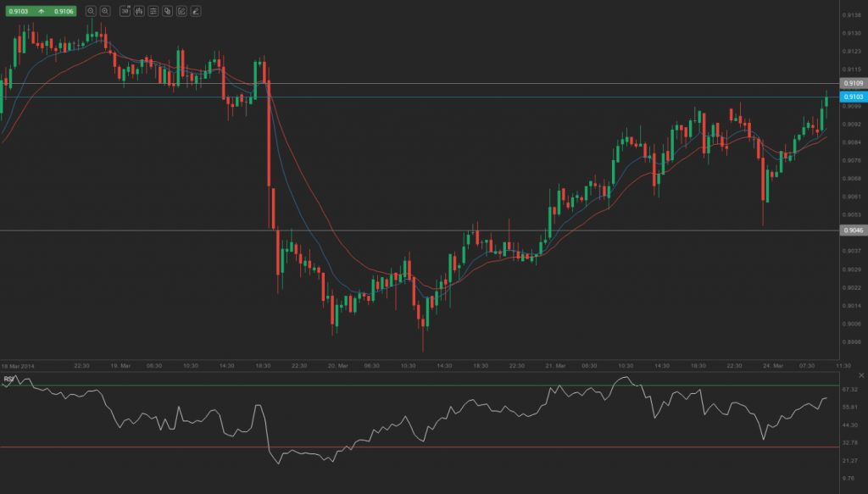Click the duplicate chart icon
The image size is (868, 494).
pos(167,11)
